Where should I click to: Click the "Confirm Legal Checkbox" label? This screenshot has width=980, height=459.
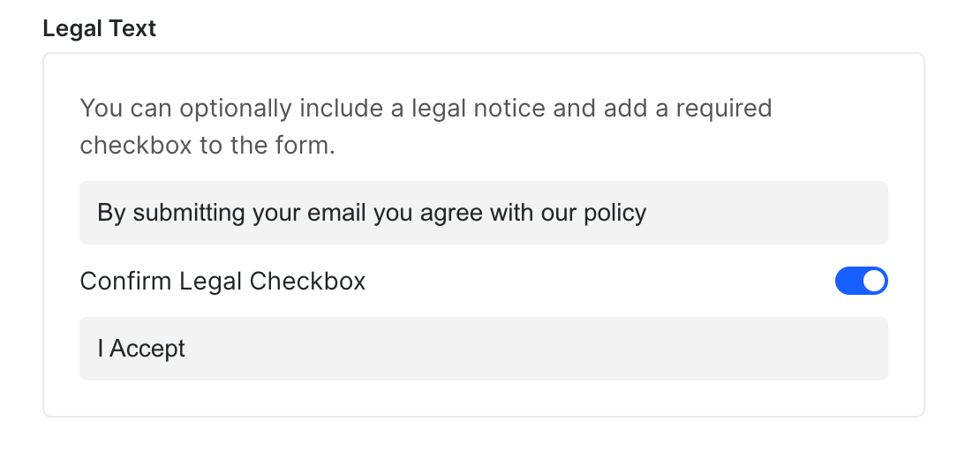[222, 282]
